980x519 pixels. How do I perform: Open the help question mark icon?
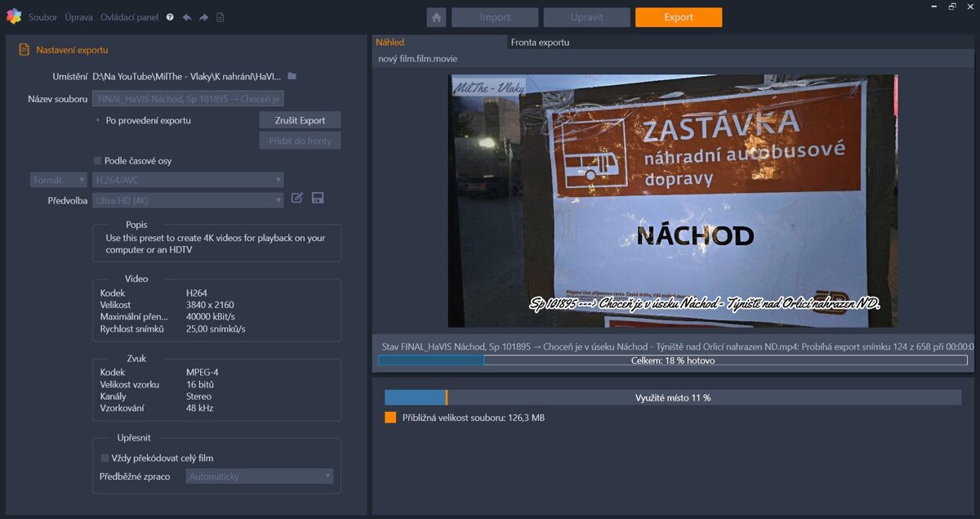(170, 16)
